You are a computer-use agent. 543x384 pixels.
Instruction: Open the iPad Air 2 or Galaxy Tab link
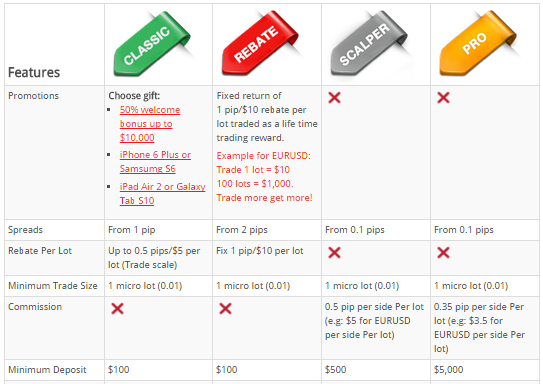tap(162, 194)
